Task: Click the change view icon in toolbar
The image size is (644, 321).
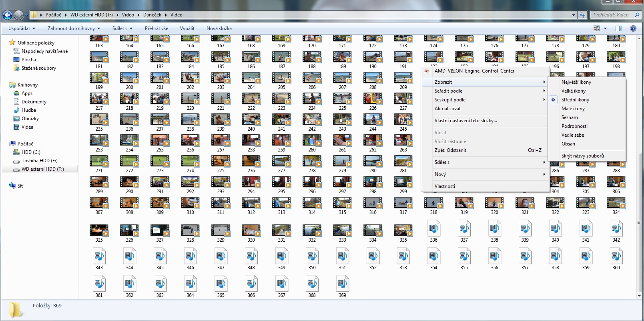Action: click(596, 28)
